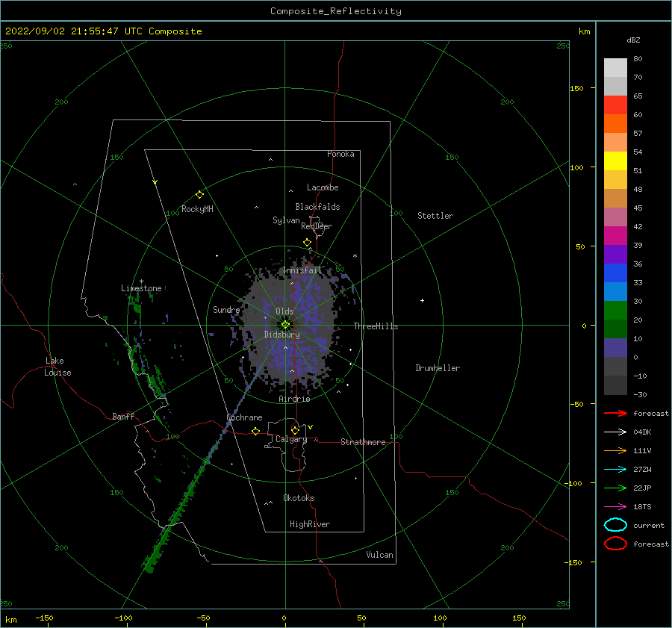672x628 pixels.
Task: Click the white plus marker east of ThreeHills
Action: click(422, 300)
